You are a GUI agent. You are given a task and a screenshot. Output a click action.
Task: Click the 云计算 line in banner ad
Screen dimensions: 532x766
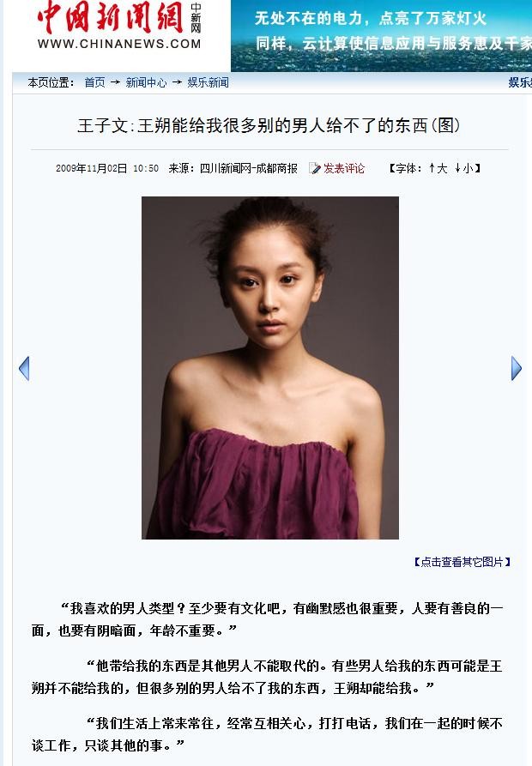[393, 44]
